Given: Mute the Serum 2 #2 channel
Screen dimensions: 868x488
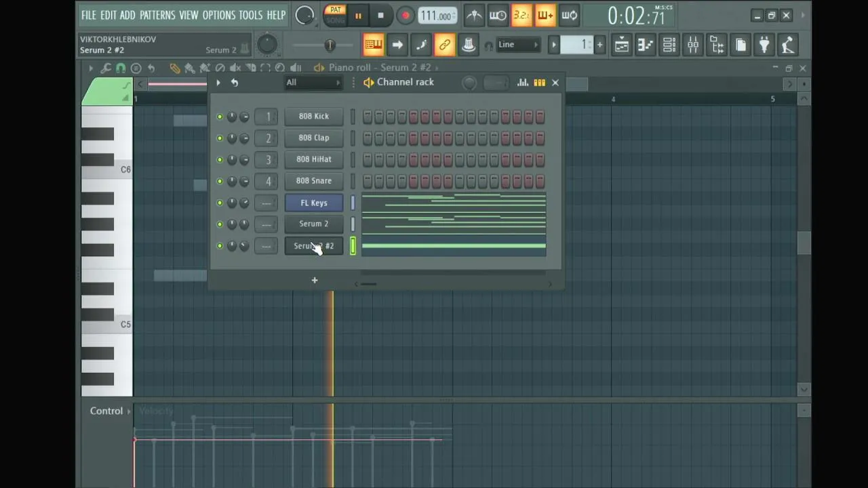Looking at the screenshot, I should tap(220, 246).
